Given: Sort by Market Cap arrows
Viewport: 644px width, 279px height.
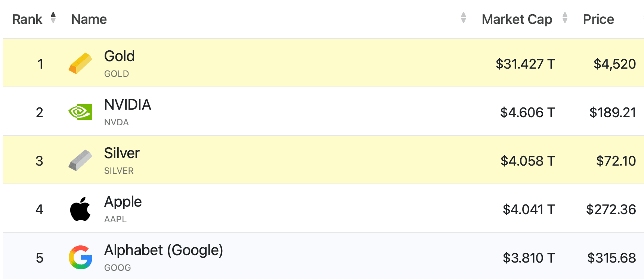Looking at the screenshot, I should [x=565, y=18].
